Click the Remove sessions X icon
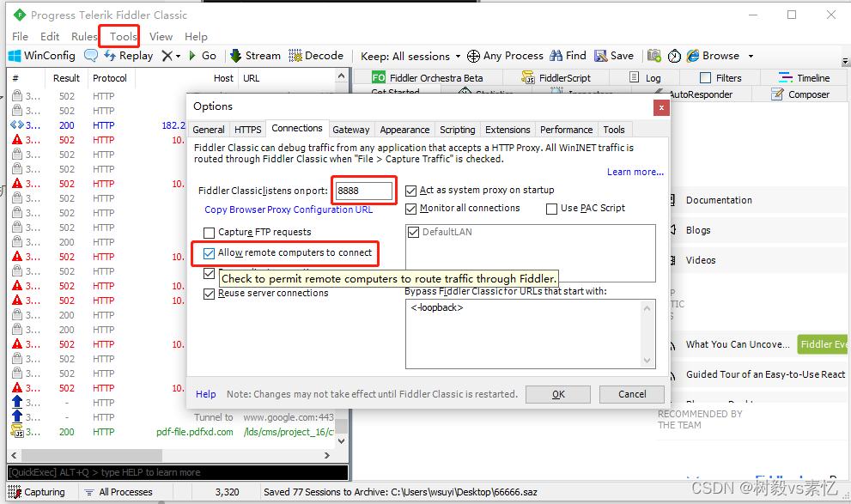Image resolution: width=851 pixels, height=504 pixels. [x=167, y=56]
